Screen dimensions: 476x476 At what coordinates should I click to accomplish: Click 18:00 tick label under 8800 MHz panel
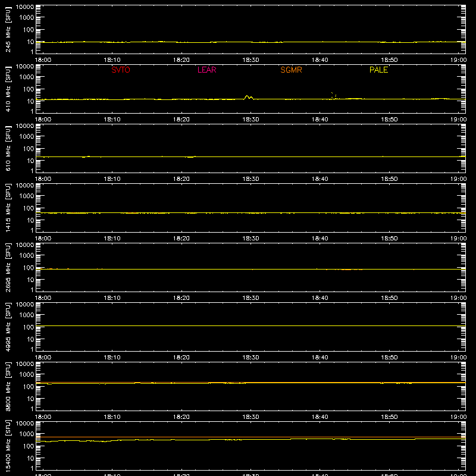coord(43,417)
